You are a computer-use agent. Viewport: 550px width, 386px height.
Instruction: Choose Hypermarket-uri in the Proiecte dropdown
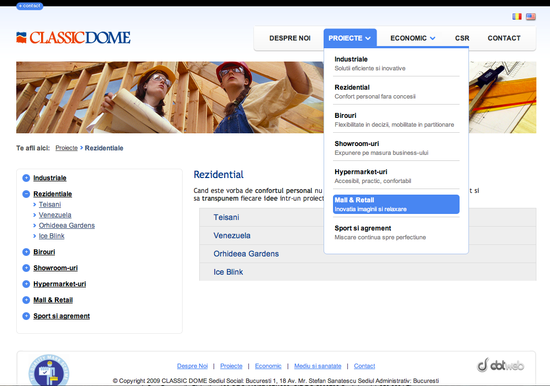tap(396, 176)
